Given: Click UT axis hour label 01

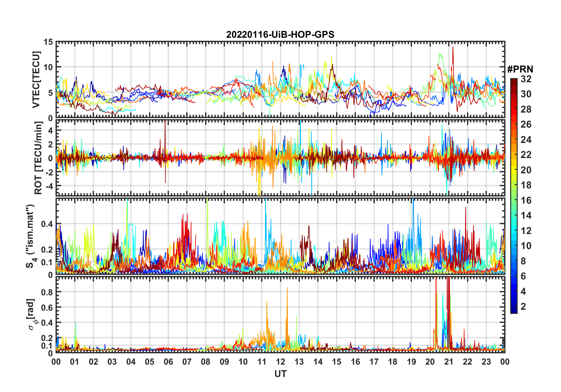Looking at the screenshot, I should (75, 362).
